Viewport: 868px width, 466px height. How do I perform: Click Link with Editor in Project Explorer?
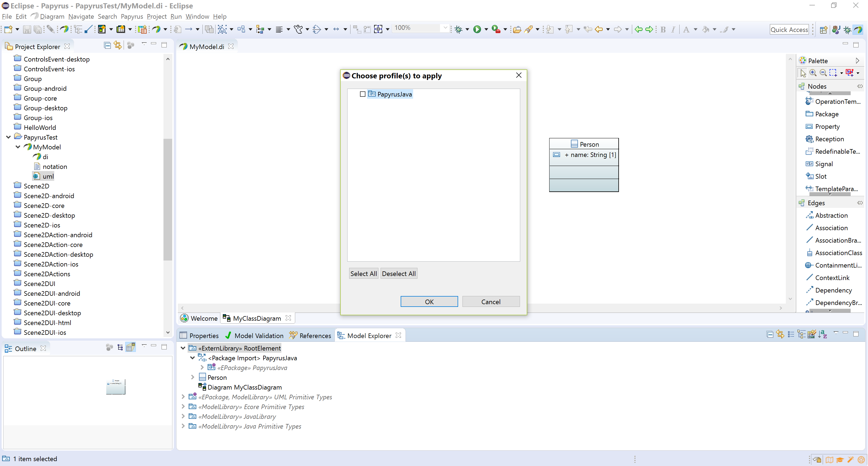pos(118,45)
